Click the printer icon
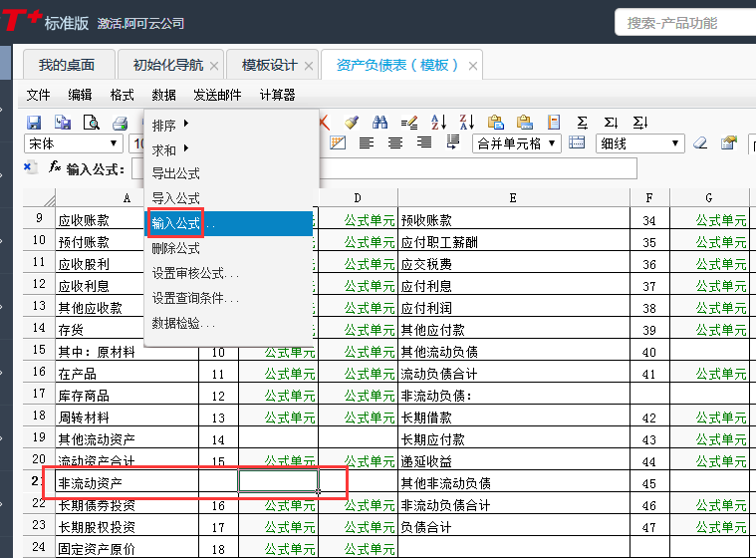Viewport: 756px width, 558px height. point(120,123)
